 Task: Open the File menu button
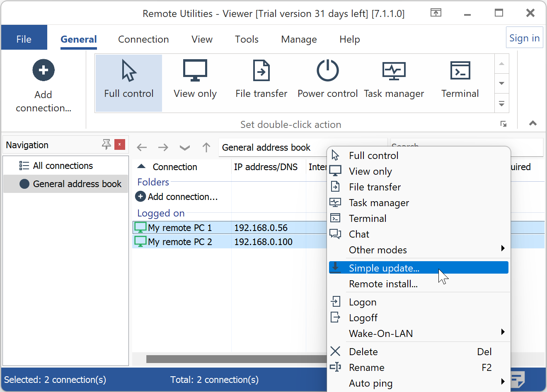(24, 39)
